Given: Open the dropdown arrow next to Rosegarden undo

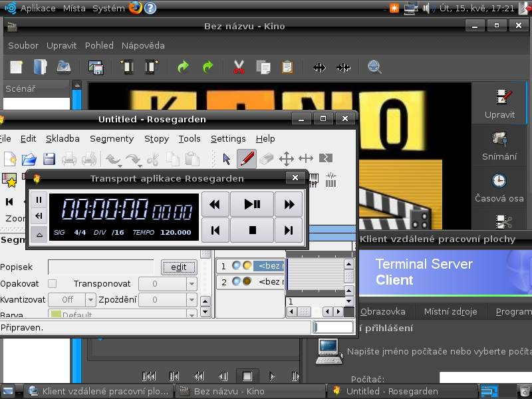Looking at the screenshot, I should coord(120,166).
